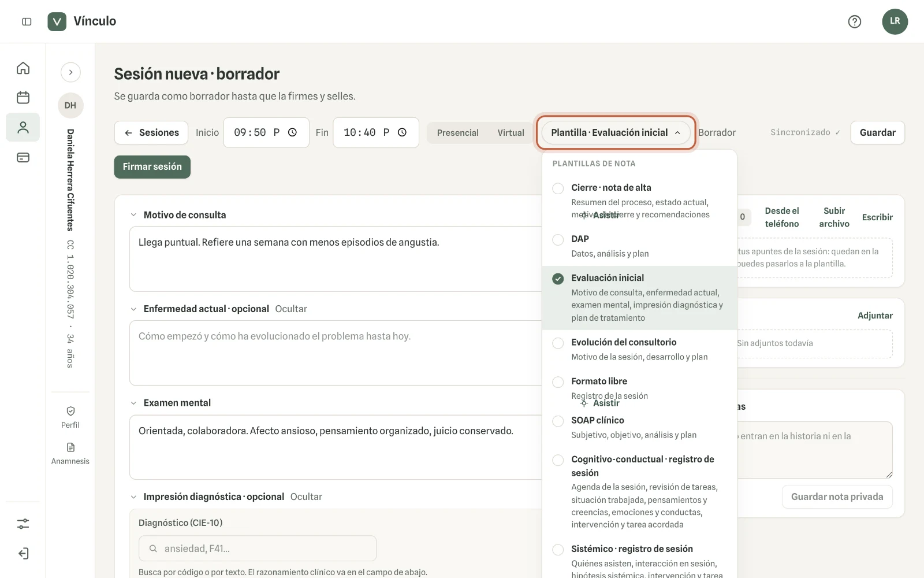The image size is (924, 578).
Task: Expand patient panel with chevron button
Action: coord(70,72)
